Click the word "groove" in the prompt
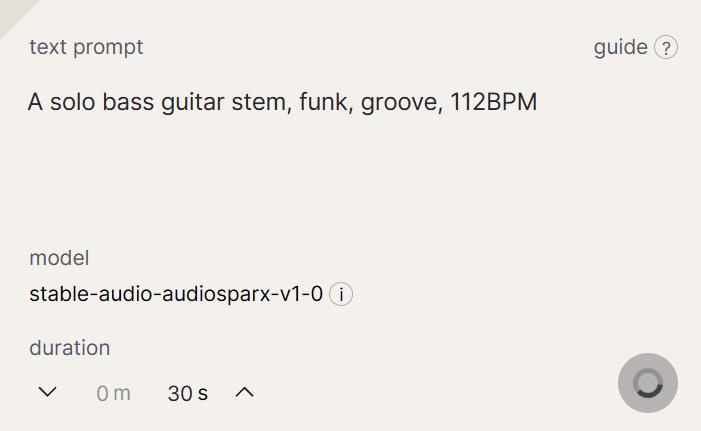 [x=401, y=103]
